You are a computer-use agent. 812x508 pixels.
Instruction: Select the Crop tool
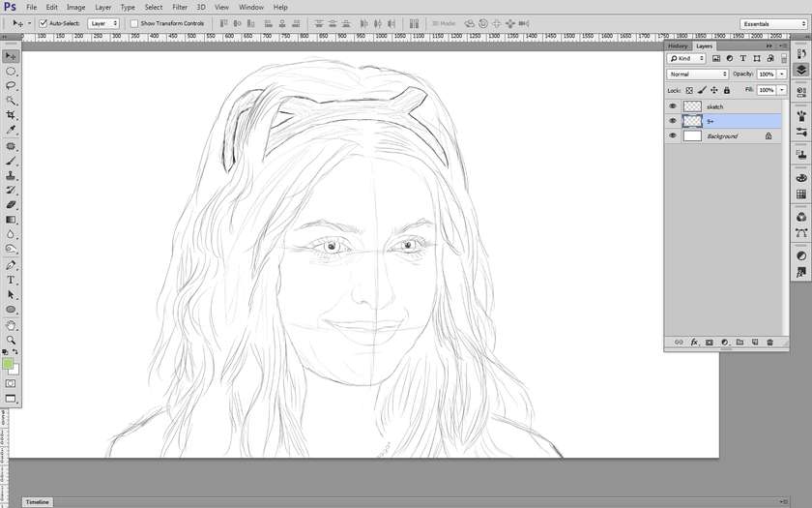11,115
